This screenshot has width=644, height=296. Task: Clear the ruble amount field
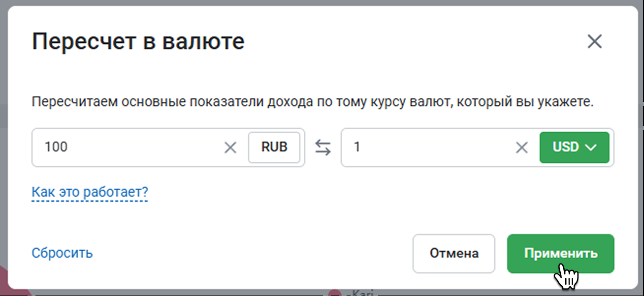pyautogui.click(x=230, y=148)
